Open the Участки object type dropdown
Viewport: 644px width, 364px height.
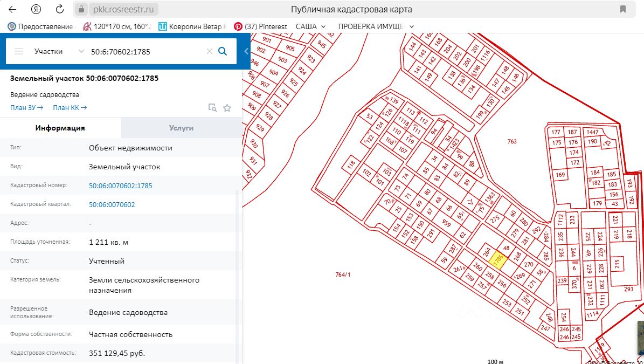58,51
